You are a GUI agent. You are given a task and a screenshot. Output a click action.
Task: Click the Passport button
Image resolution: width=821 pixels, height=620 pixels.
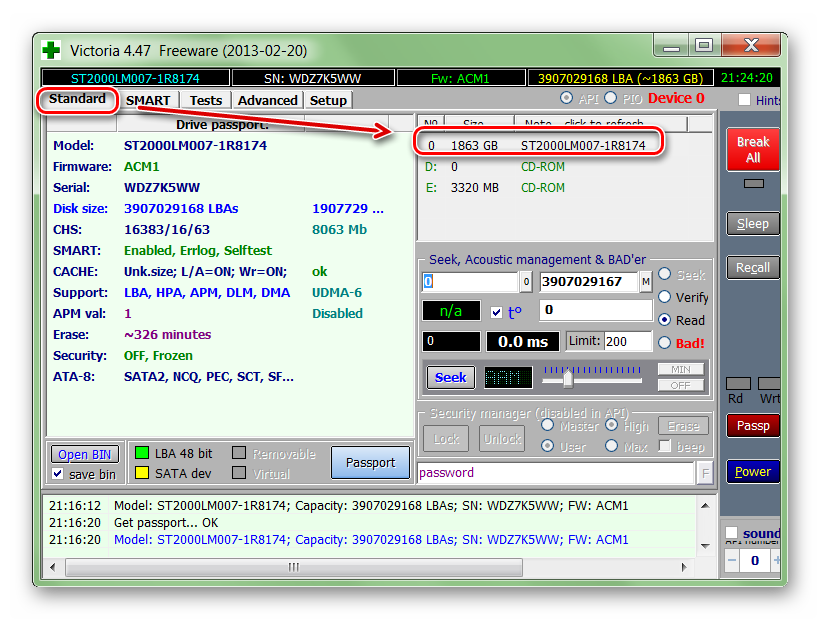370,463
